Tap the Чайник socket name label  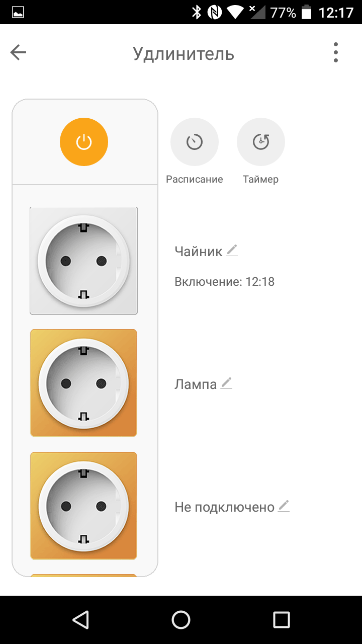[x=198, y=252]
